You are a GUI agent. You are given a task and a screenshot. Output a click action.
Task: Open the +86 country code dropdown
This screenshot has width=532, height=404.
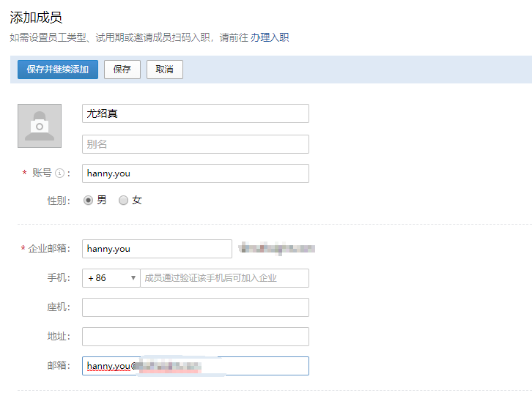(111, 278)
